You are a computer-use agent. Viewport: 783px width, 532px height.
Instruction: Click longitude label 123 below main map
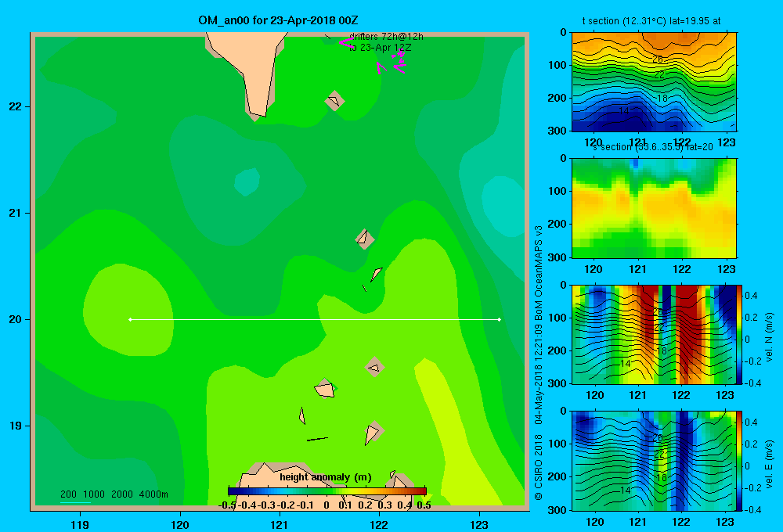479,525
